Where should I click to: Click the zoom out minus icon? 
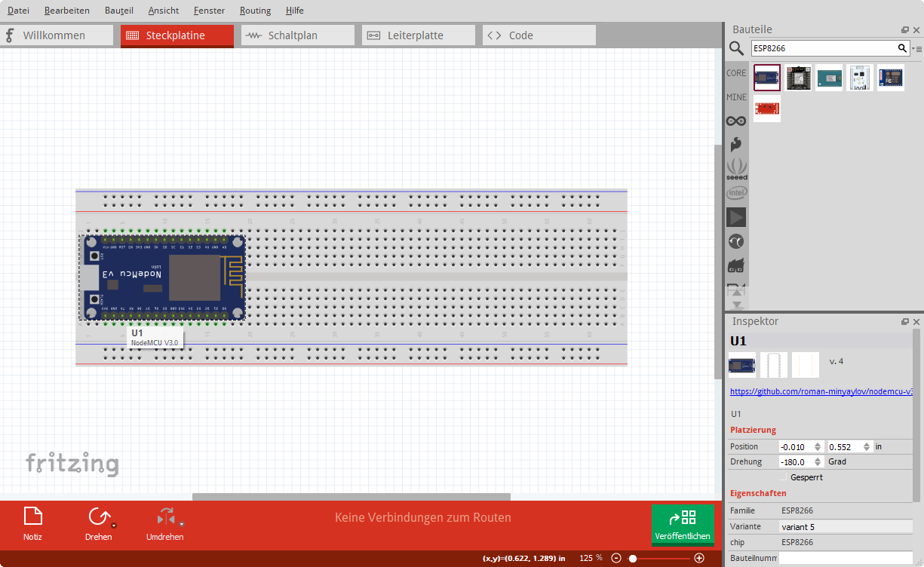[x=616, y=558]
